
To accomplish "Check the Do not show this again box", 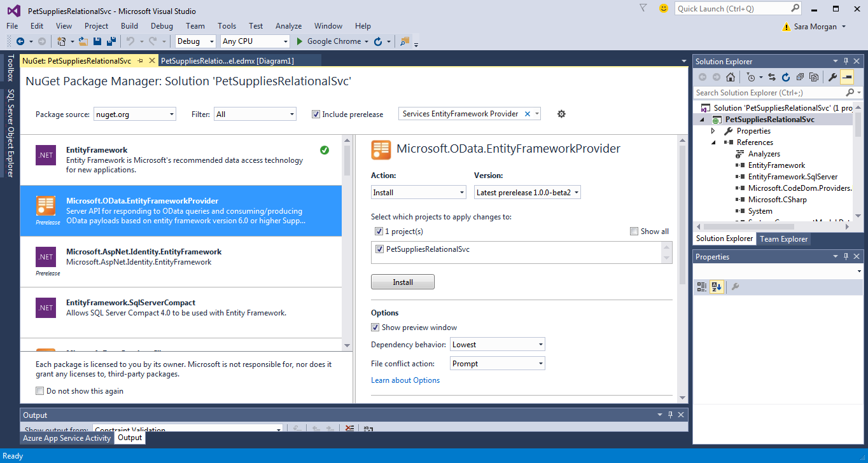I will (x=40, y=391).
